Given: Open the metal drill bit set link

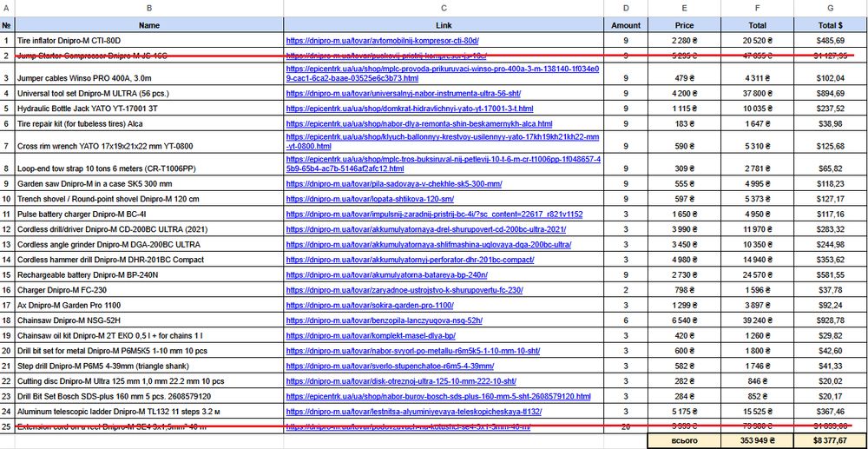Looking at the screenshot, I should click(x=413, y=351).
